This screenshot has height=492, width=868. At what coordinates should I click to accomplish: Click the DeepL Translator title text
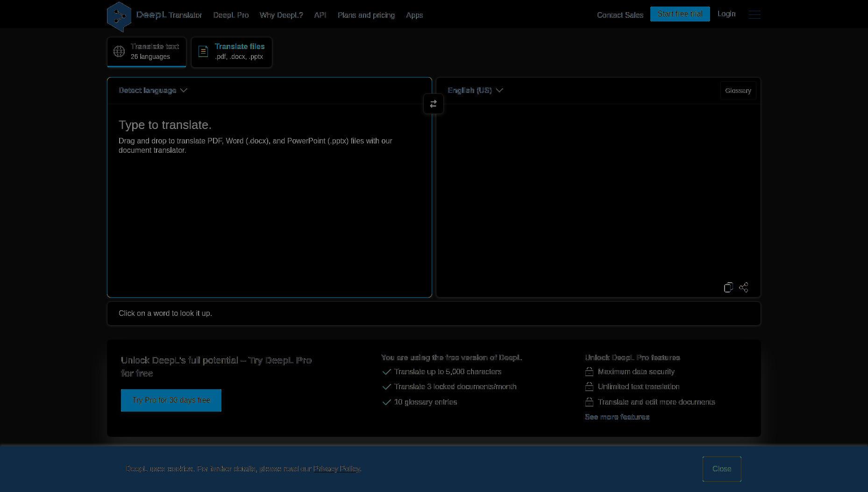point(169,15)
